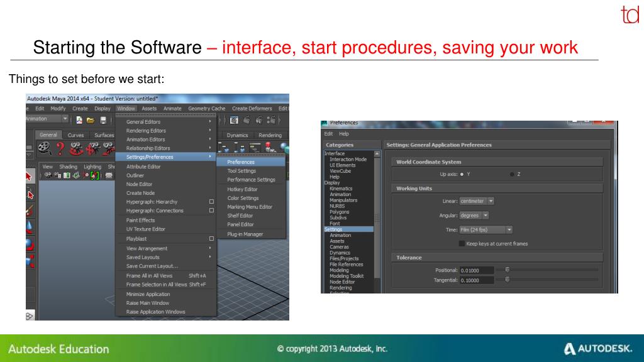Click the blue sphere rotate tool in toolbox
Screen dimensions: 644x362
[x=30, y=244]
